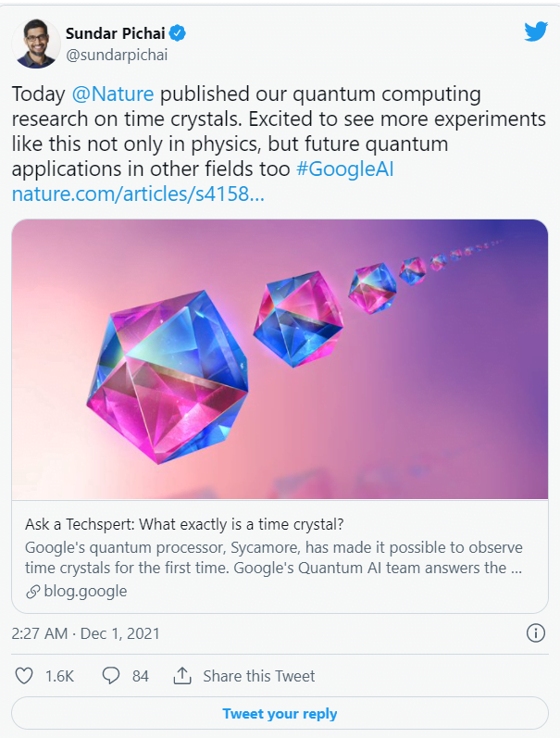The width and height of the screenshot is (560, 738).
Task: Click the time crystal preview image
Action: [280, 359]
